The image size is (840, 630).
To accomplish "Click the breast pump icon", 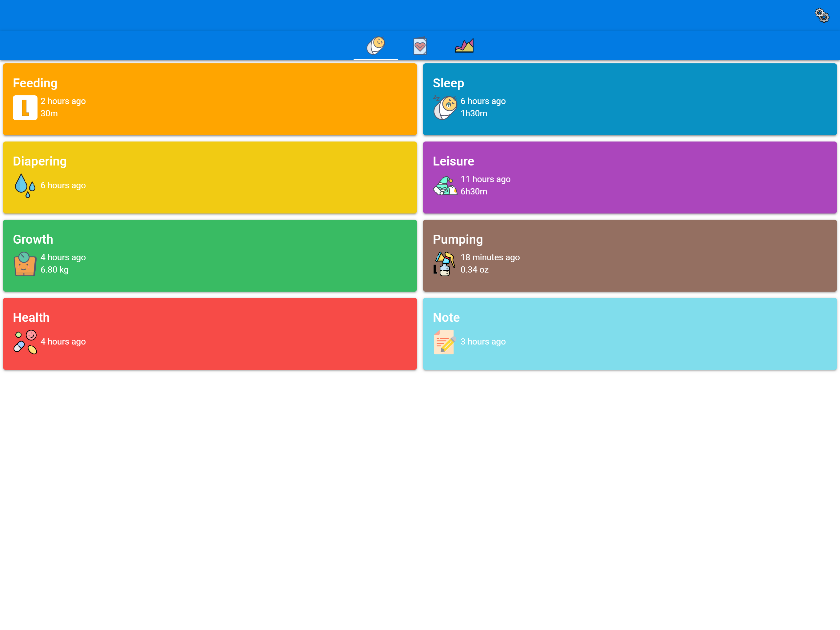I will tap(445, 264).
